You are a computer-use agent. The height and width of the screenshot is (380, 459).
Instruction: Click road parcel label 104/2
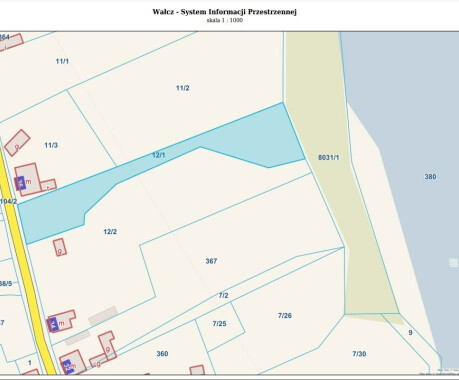(x=8, y=201)
